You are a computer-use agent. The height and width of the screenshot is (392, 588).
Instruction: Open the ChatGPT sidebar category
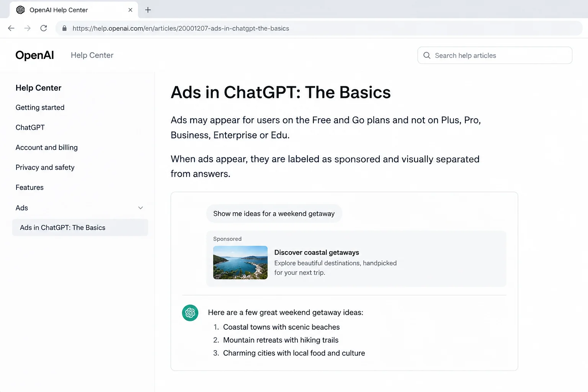point(30,127)
